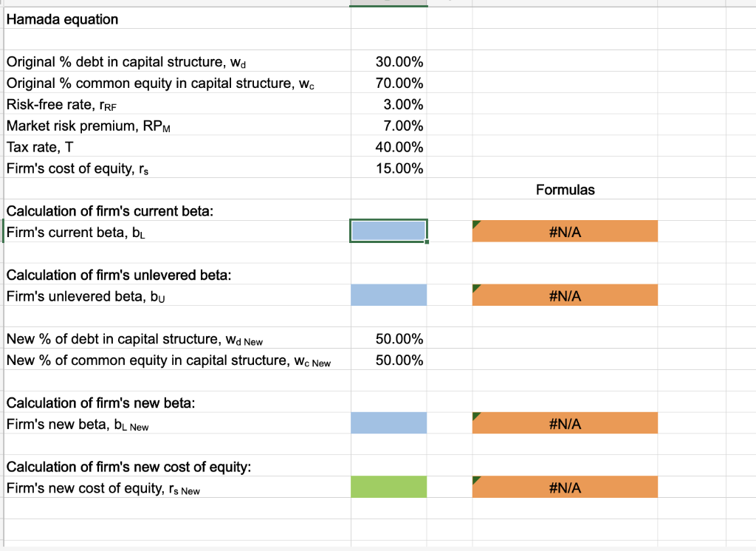Select the blue input cell for firm's current beta
The image size is (756, 551).
coord(389,230)
